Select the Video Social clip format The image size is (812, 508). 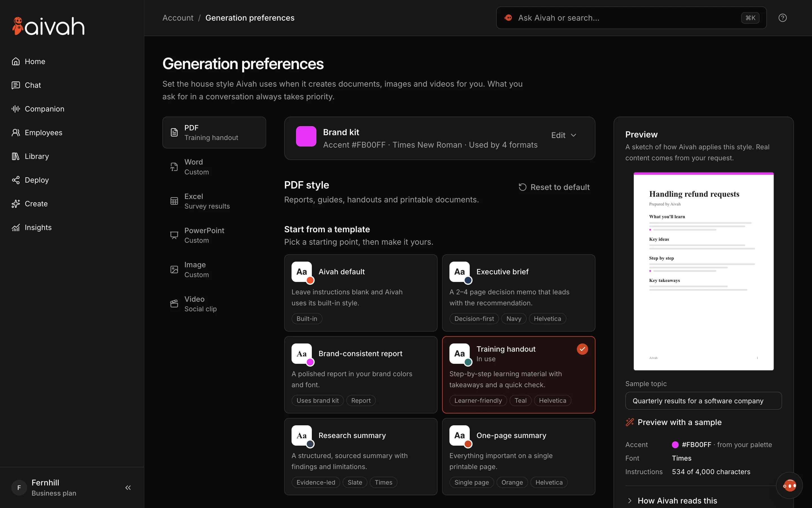(x=214, y=304)
